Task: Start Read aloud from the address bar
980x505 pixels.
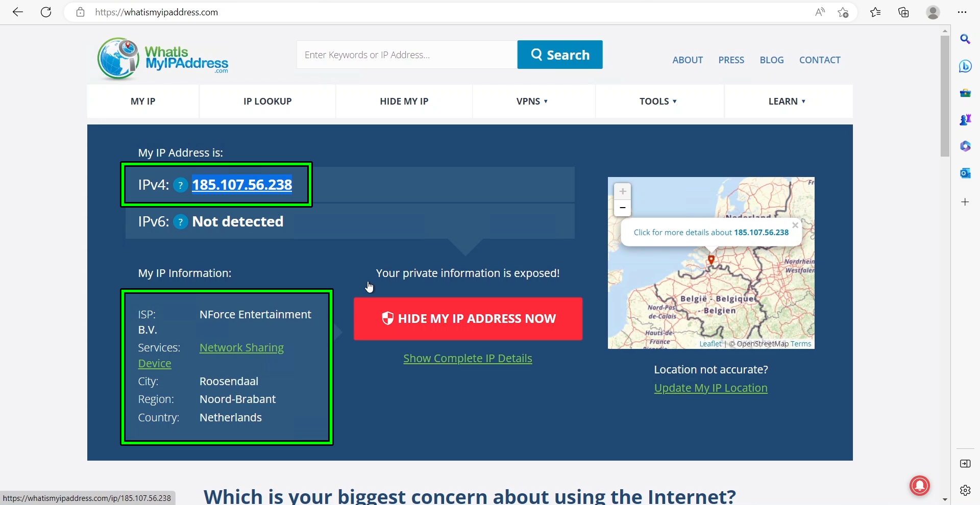Action: 820,12
